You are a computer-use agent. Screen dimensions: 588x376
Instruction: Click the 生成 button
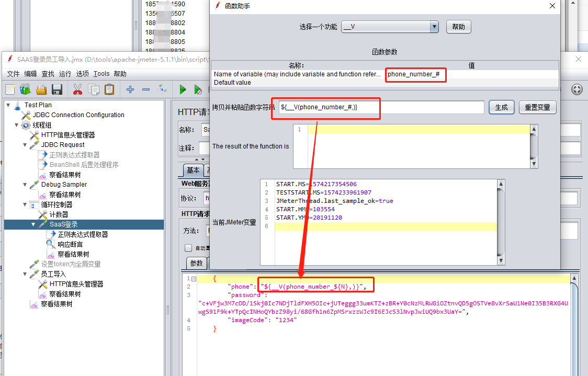(x=501, y=108)
